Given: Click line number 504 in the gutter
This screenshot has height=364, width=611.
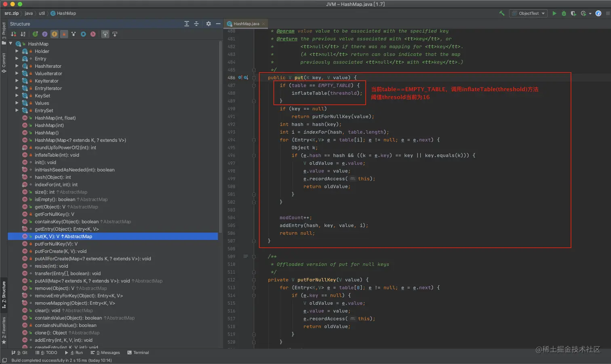Looking at the screenshot, I should 231,218.
